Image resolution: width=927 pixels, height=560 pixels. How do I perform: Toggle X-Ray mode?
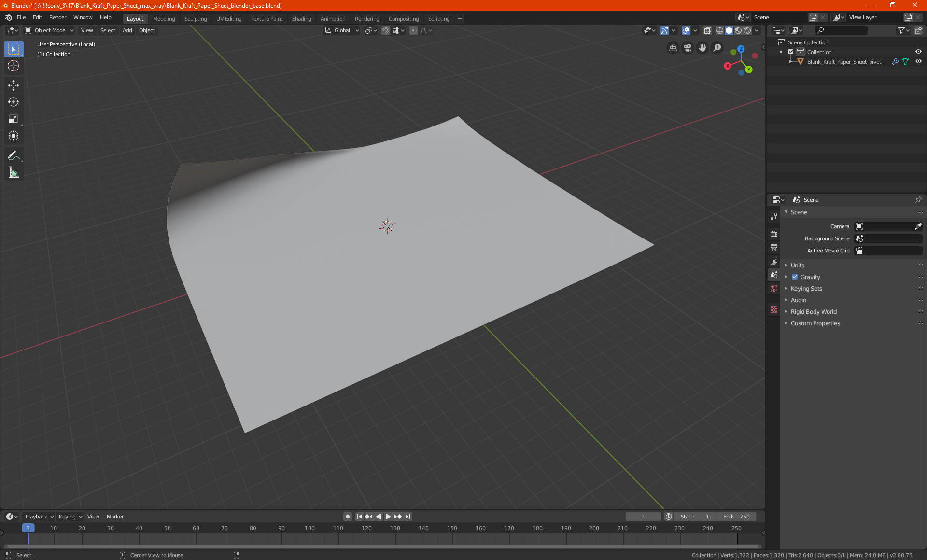click(x=707, y=30)
